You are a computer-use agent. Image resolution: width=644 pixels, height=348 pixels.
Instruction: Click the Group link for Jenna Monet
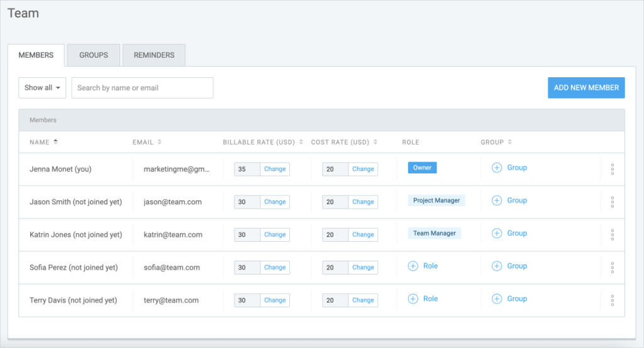pyautogui.click(x=517, y=168)
